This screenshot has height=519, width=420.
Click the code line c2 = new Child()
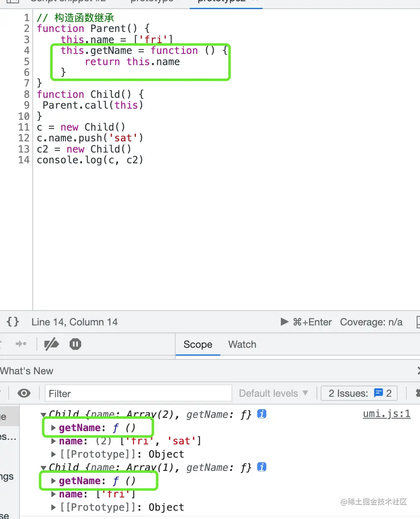[84, 149]
